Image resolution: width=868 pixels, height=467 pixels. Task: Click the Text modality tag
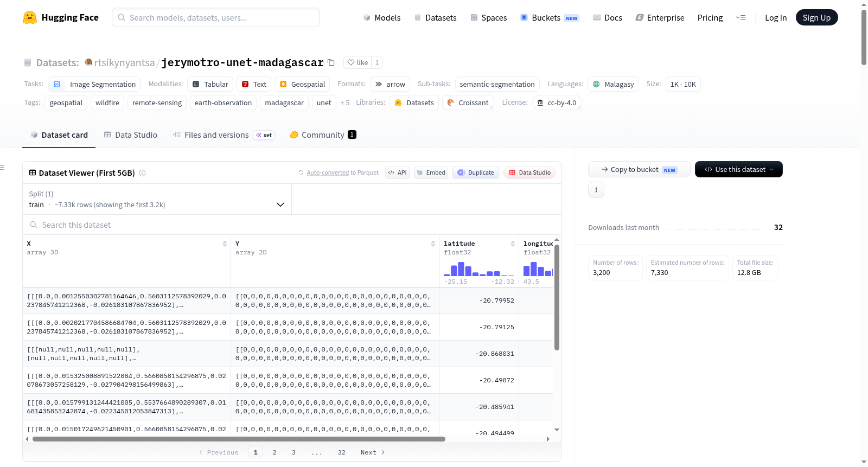254,84
